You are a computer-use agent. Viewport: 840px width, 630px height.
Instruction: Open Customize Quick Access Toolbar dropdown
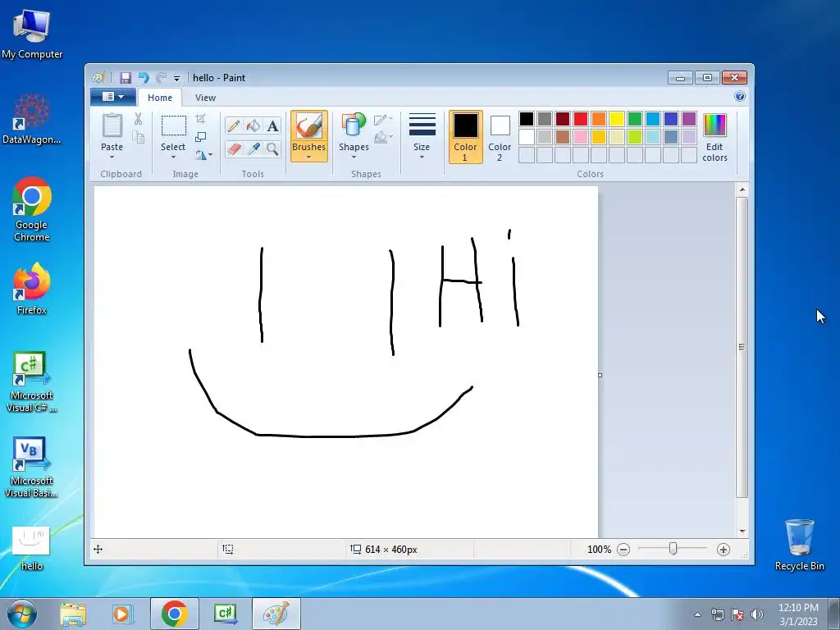[177, 78]
